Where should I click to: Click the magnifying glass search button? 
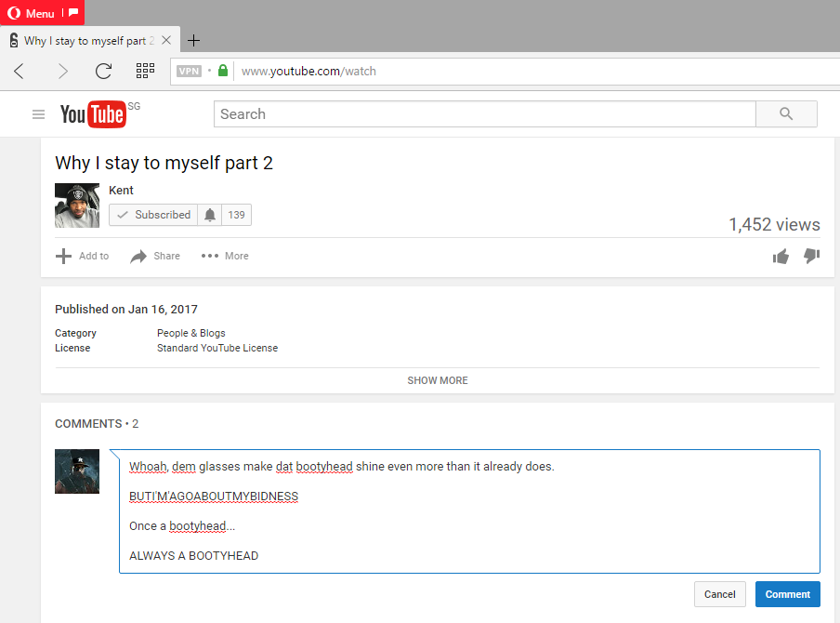(x=786, y=113)
